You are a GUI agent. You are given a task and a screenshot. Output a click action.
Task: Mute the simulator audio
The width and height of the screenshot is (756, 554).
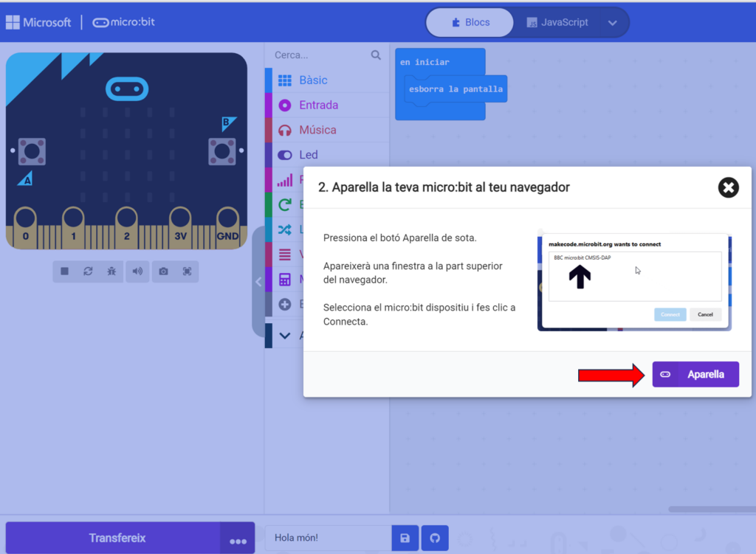tap(137, 271)
